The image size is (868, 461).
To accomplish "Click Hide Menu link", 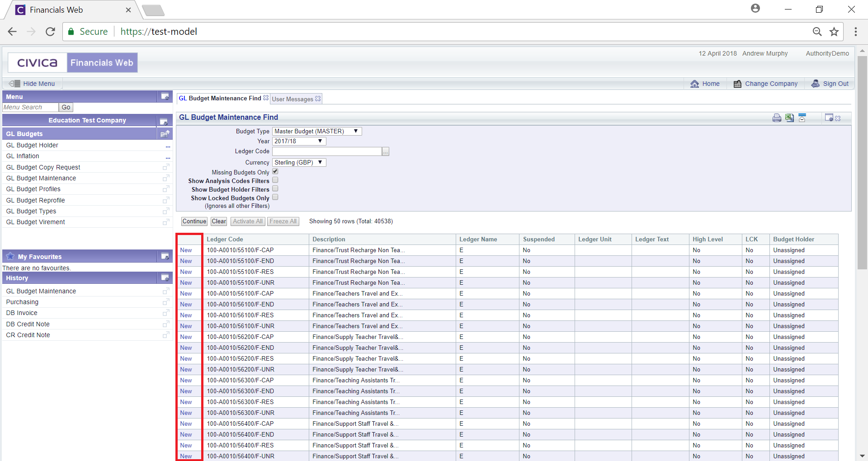I will coord(39,84).
